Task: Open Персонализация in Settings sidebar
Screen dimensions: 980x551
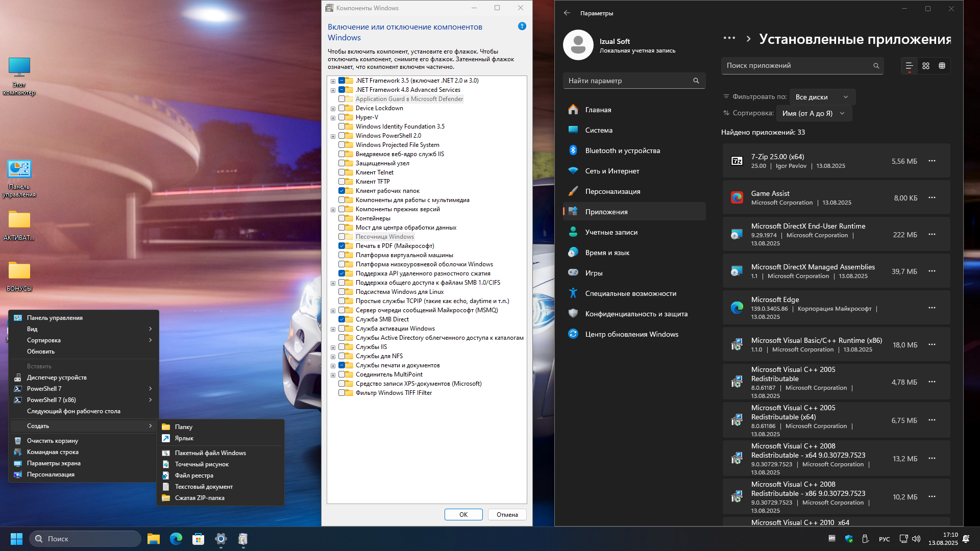Action: pos(634,191)
